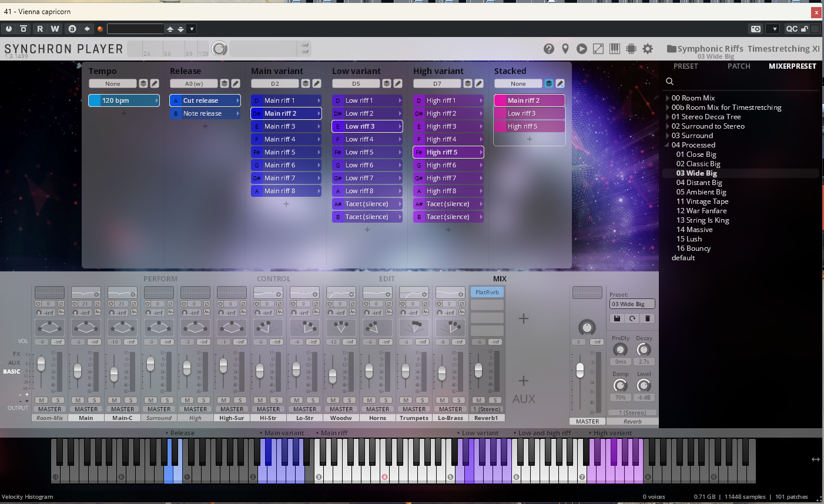Image resolution: width=824 pixels, height=504 pixels.
Task: Click the Stacked pencil edit icon
Action: 560,83
